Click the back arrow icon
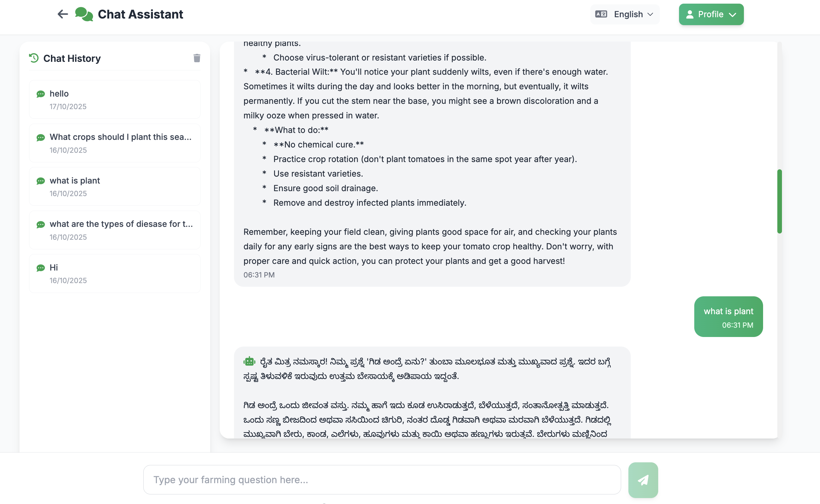The height and width of the screenshot is (504, 820). tap(62, 14)
